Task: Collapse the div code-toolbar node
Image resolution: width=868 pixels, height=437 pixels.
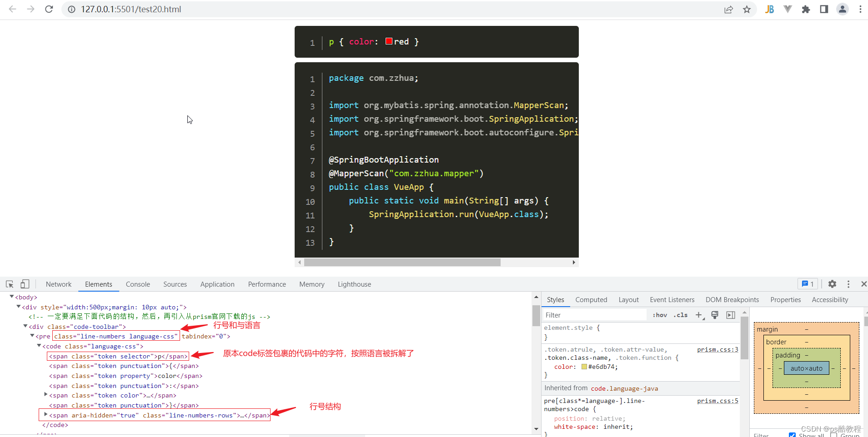Action: (25, 326)
